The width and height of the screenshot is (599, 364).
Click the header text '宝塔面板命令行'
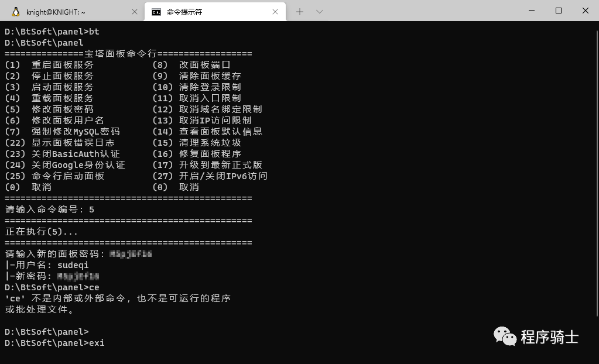121,53
